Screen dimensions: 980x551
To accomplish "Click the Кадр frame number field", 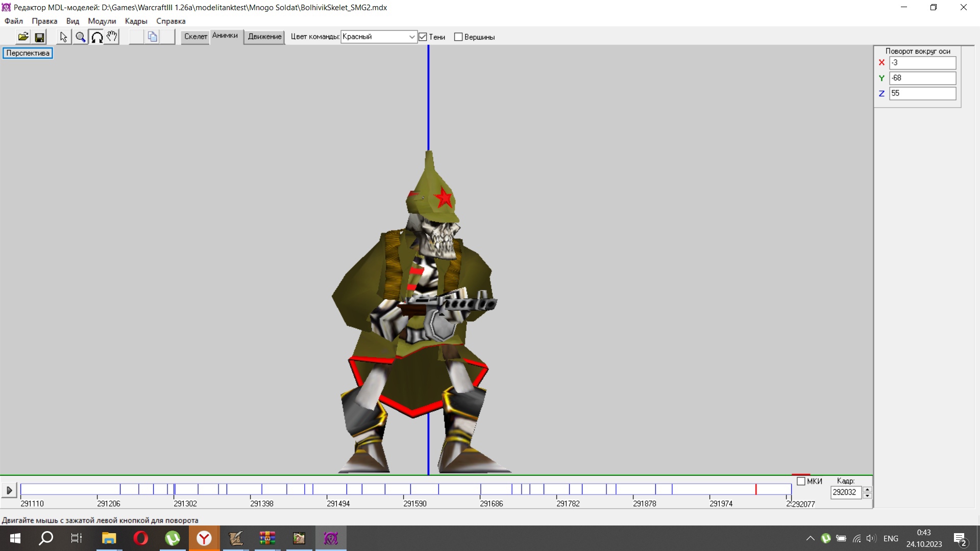I will coord(846,492).
